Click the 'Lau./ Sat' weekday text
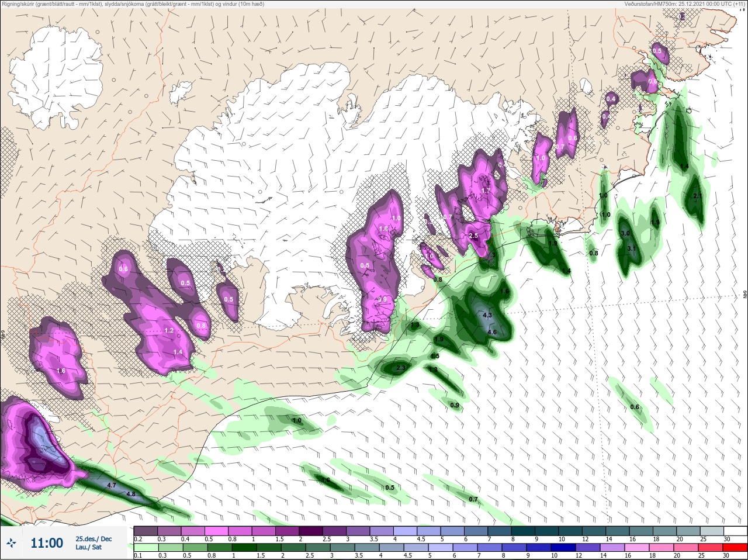The image size is (748, 560). (x=88, y=547)
